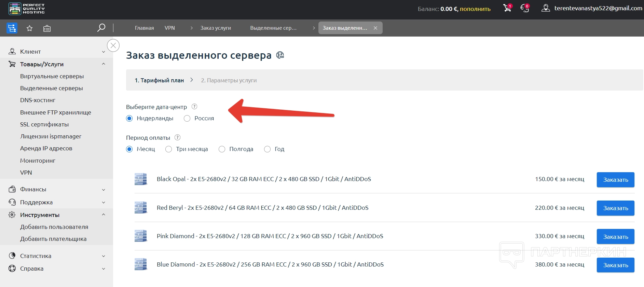Screen dimensions: 644x287
Task: Open the shopping cart icon
Action: pos(507,8)
